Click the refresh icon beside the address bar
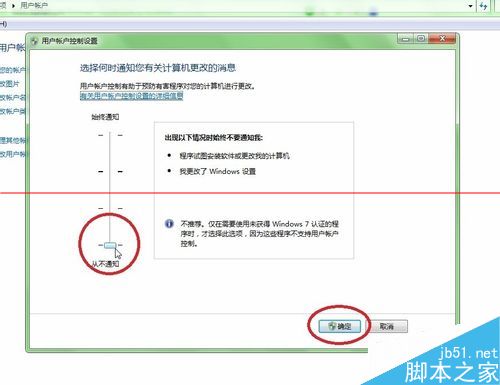This screenshot has width=500, height=385. point(483,6)
